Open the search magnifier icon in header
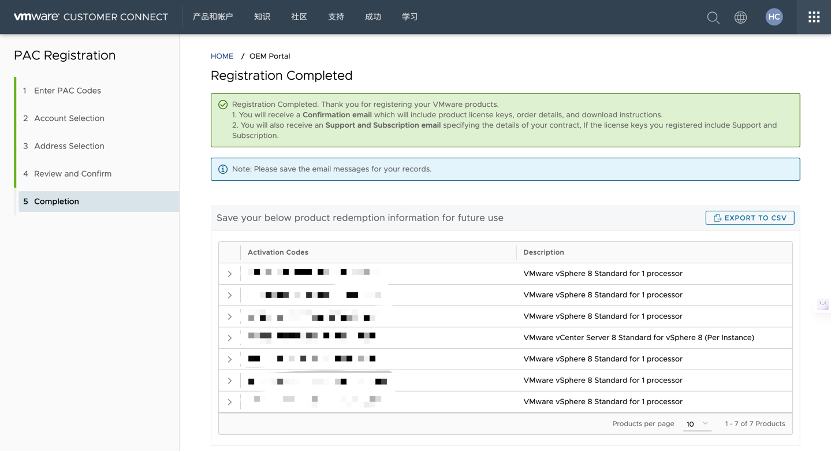832x452 pixels. click(x=713, y=18)
